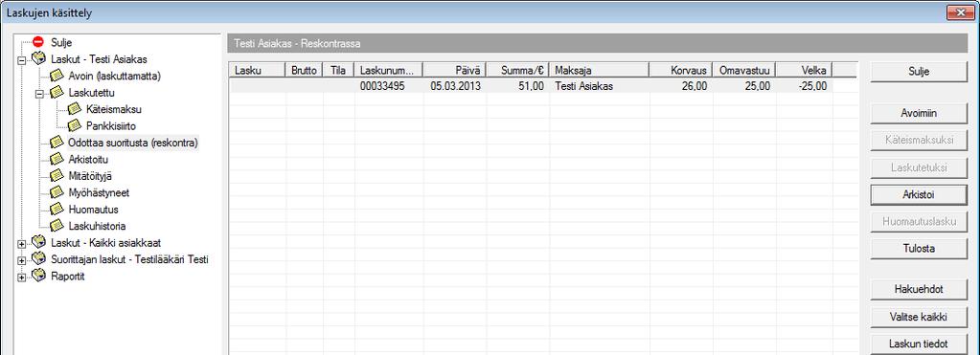
Task: Select Odottaa suoritusta (reskontra) item
Action: 133,143
